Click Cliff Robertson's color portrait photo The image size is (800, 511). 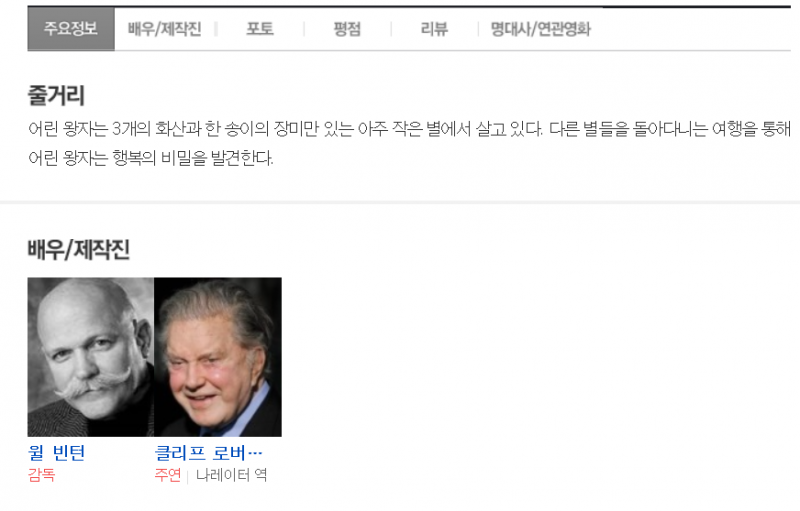(218, 357)
